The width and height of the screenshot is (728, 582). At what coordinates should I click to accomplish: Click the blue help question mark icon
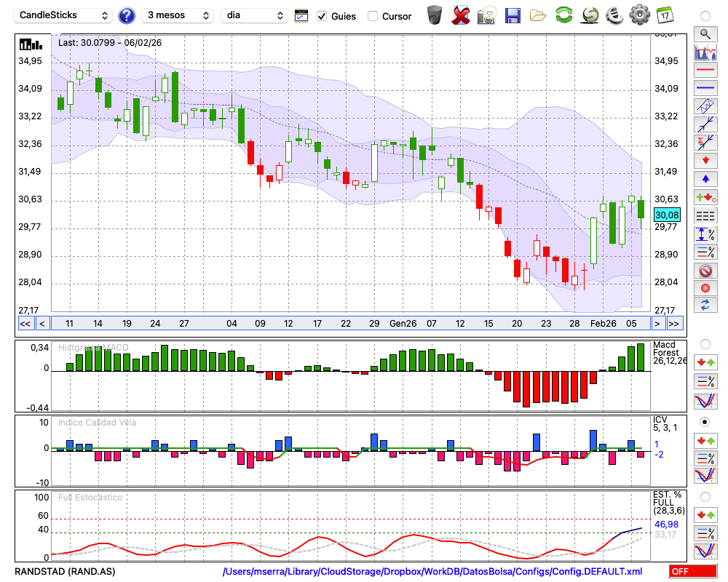(x=126, y=16)
